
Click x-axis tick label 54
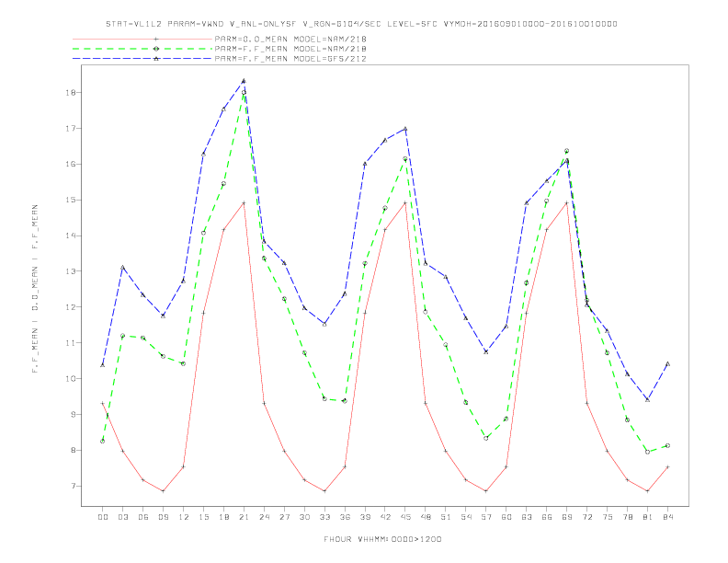pos(466,517)
